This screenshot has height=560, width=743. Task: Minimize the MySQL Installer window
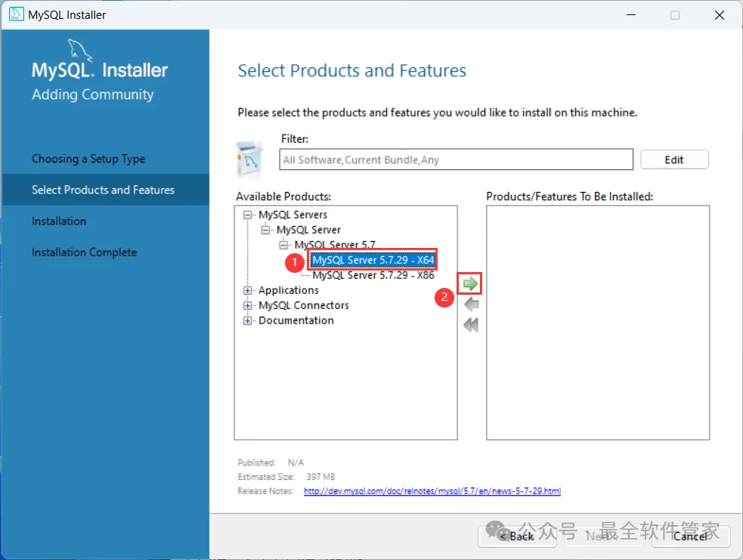tap(630, 15)
